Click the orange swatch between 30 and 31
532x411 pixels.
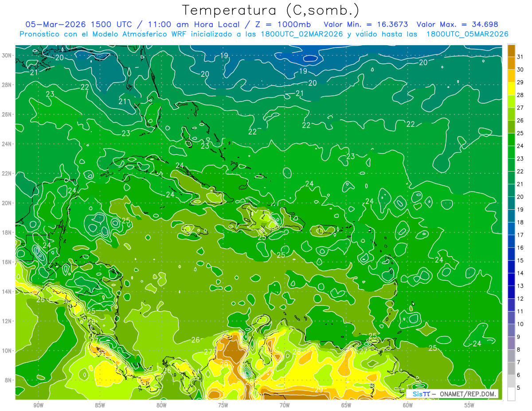click(x=511, y=63)
